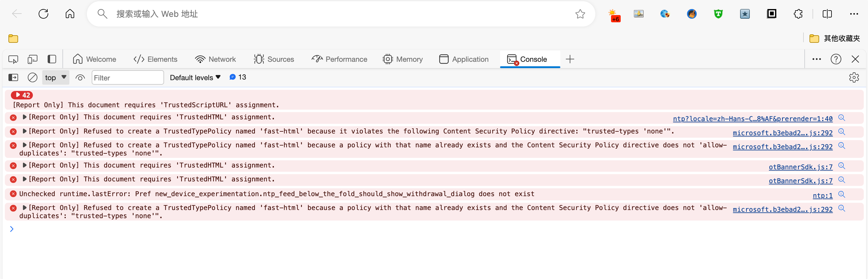This screenshot has height=279, width=868.
Task: Show the console sidebar
Action: pyautogui.click(x=13, y=77)
